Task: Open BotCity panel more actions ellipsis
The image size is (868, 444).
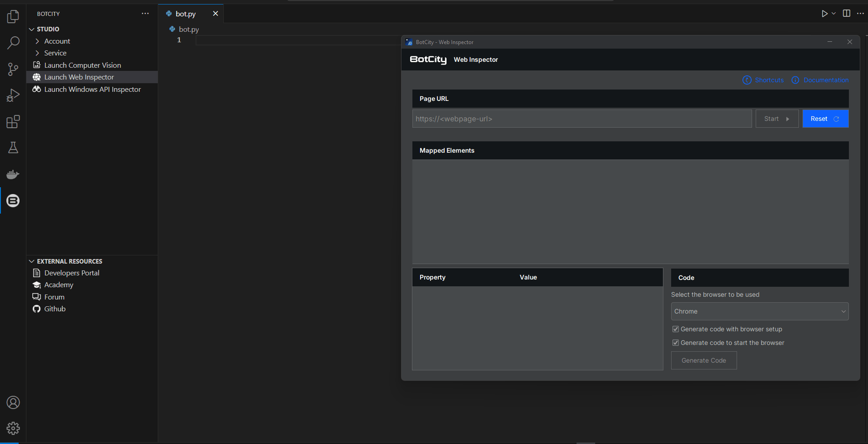Action: pyautogui.click(x=145, y=14)
